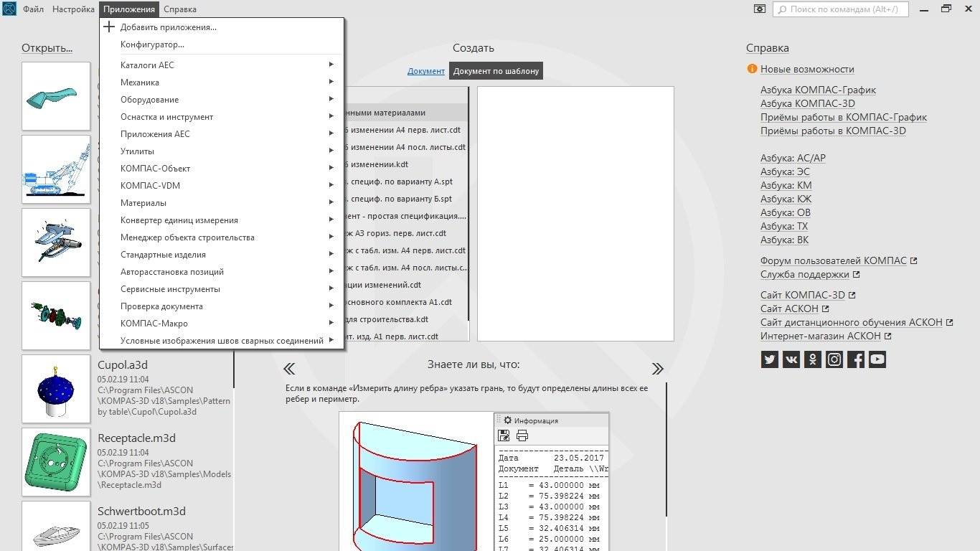The image size is (980, 551).
Task: Open the Азбука КОМПАС-3D link
Action: [x=807, y=103]
